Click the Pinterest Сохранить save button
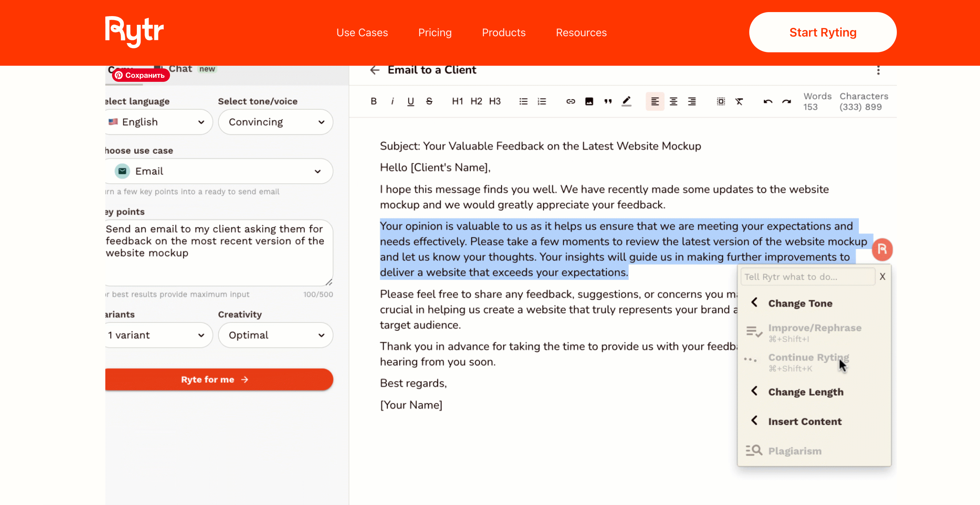This screenshot has height=505, width=980. (x=141, y=75)
